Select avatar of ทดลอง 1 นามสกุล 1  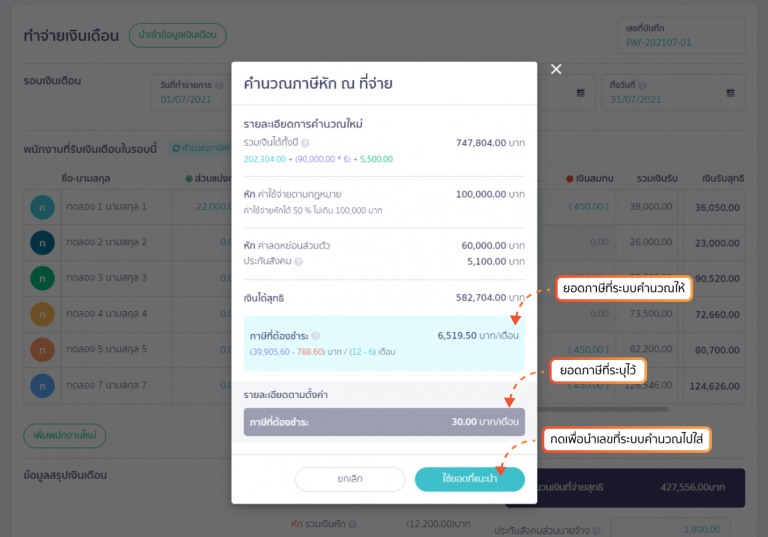pyautogui.click(x=43, y=207)
